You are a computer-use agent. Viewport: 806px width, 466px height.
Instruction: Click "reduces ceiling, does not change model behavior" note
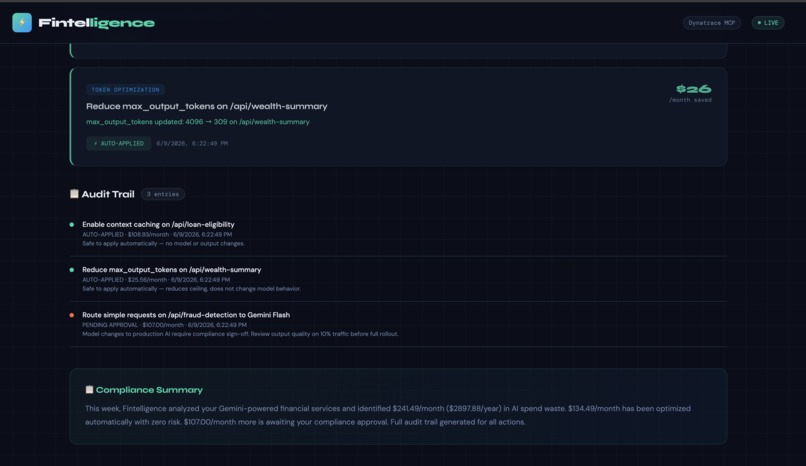pyautogui.click(x=191, y=289)
